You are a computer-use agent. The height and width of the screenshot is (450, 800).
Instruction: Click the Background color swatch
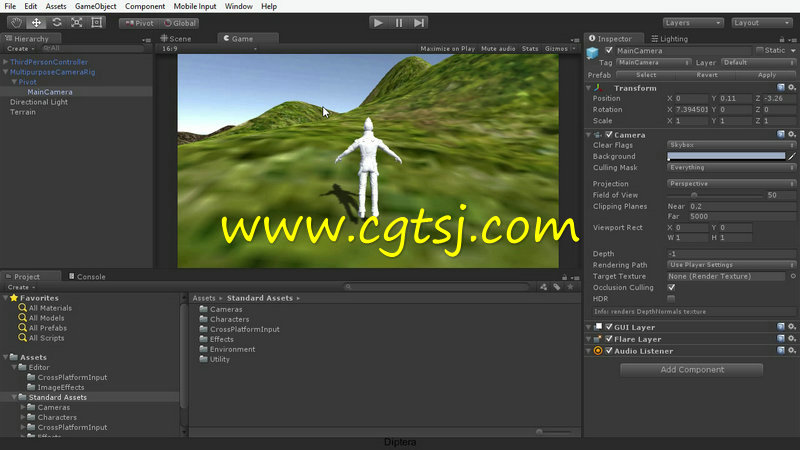pyautogui.click(x=726, y=156)
